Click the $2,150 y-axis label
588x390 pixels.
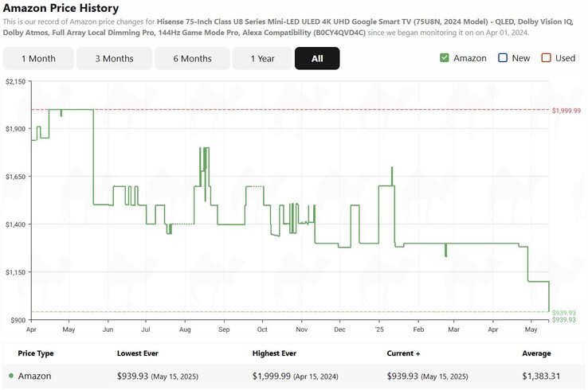pos(16,82)
